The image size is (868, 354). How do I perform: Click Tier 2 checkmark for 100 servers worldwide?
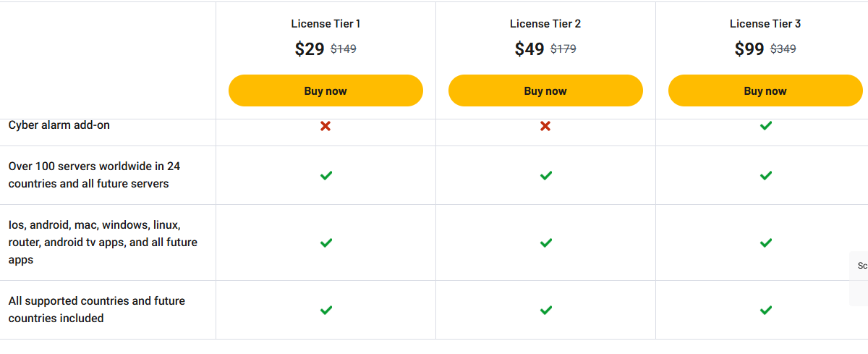tap(546, 175)
